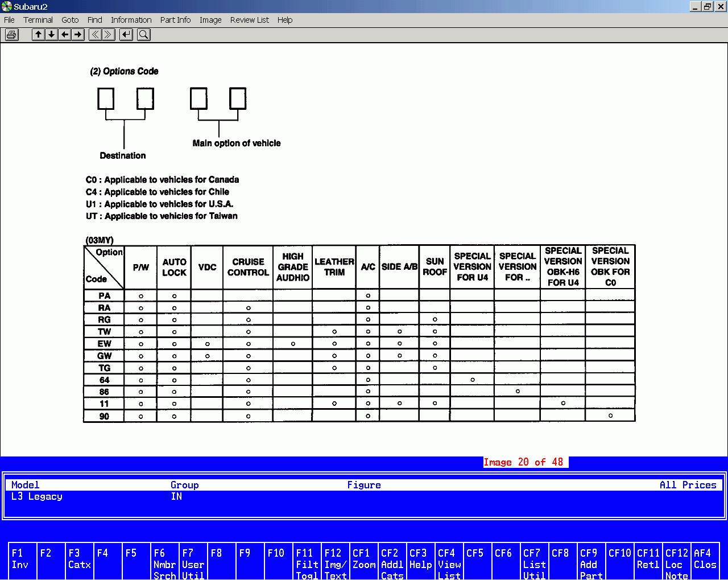Screen dimensions: 728x580
Task: Click the 'SPECIAL VERSION OBK FOR C0' header
Action: [x=610, y=266]
